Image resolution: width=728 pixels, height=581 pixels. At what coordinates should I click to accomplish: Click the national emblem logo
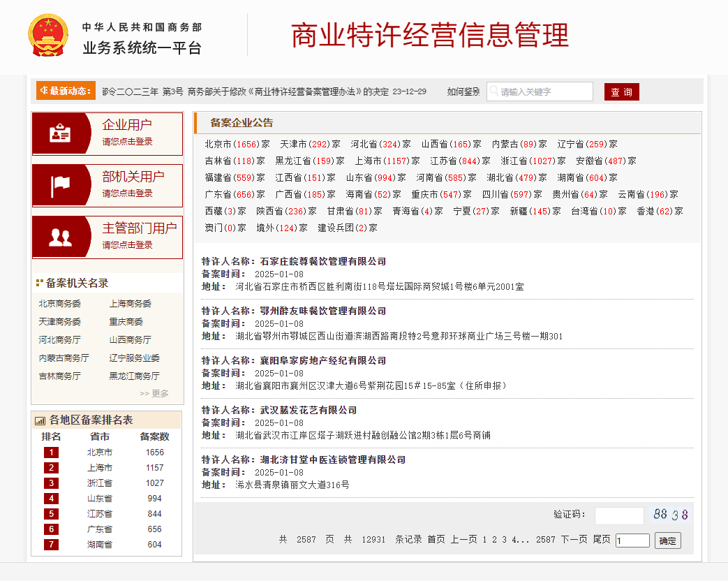coord(48,35)
